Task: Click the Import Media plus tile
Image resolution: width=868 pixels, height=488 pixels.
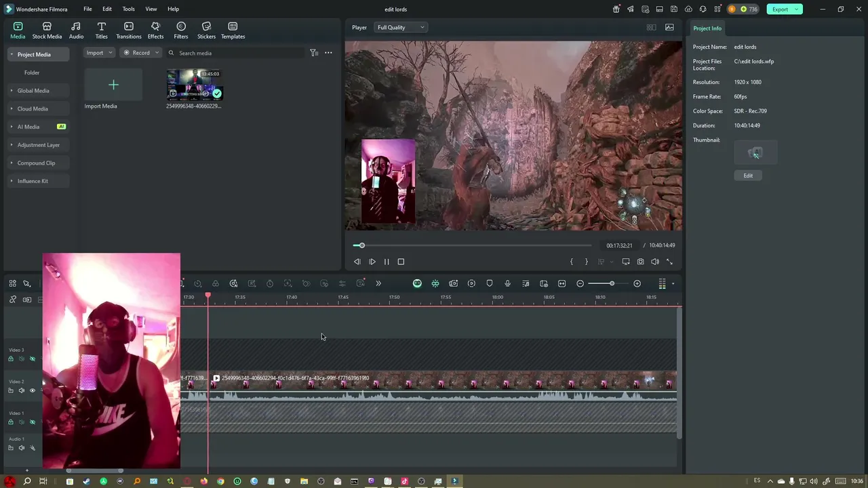Action: tap(113, 85)
